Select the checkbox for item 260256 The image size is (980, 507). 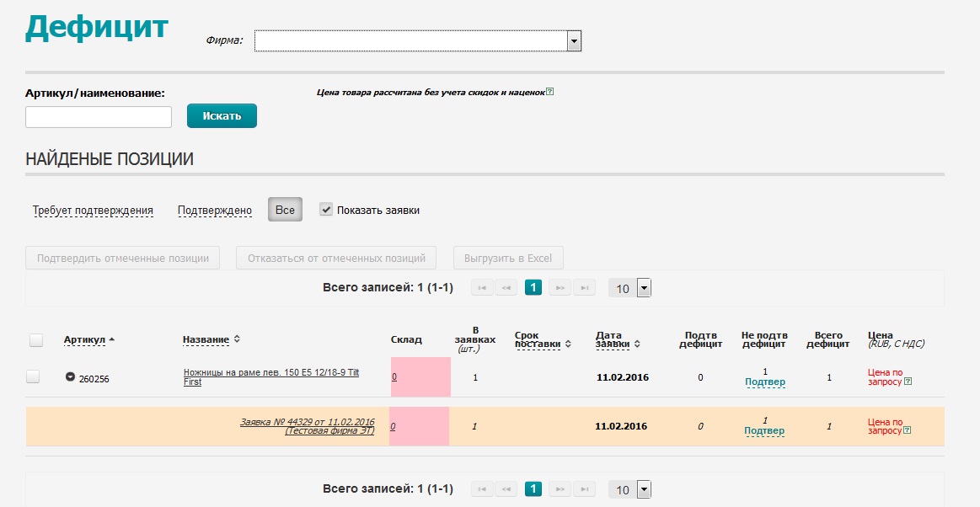coord(33,377)
